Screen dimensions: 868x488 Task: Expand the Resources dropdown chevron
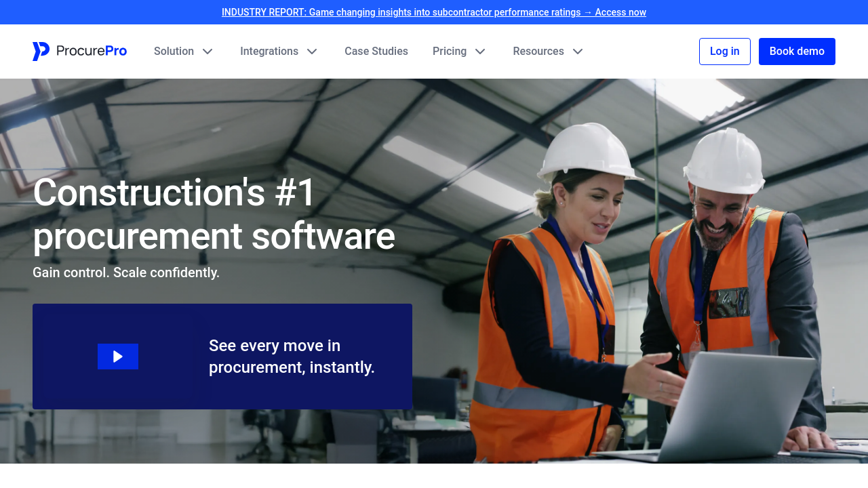[578, 52]
